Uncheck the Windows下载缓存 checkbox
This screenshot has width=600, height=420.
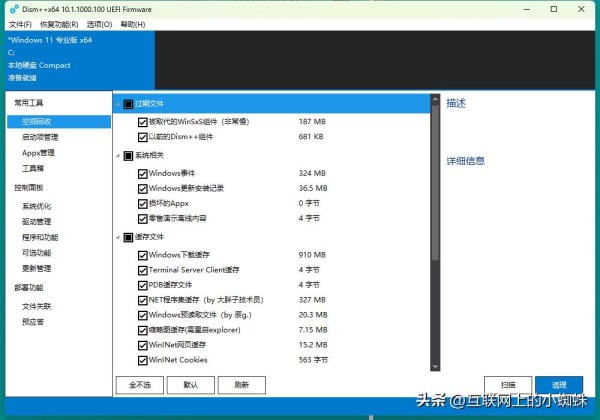coord(142,255)
